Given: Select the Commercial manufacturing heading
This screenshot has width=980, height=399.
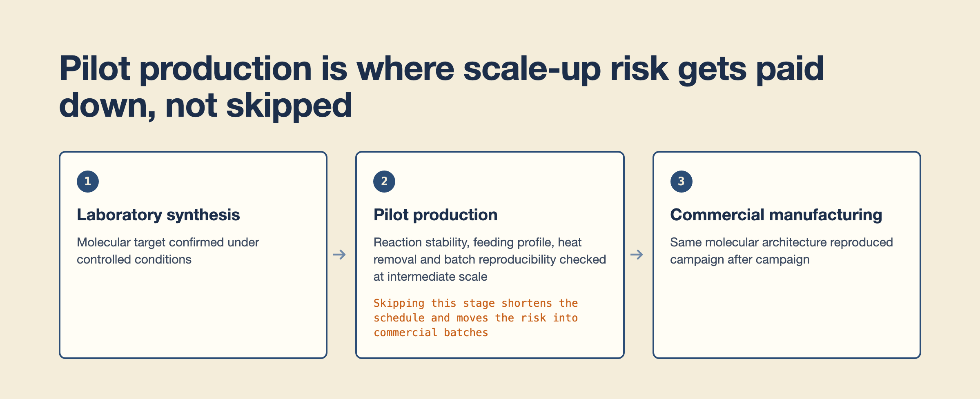Looking at the screenshot, I should click(776, 215).
